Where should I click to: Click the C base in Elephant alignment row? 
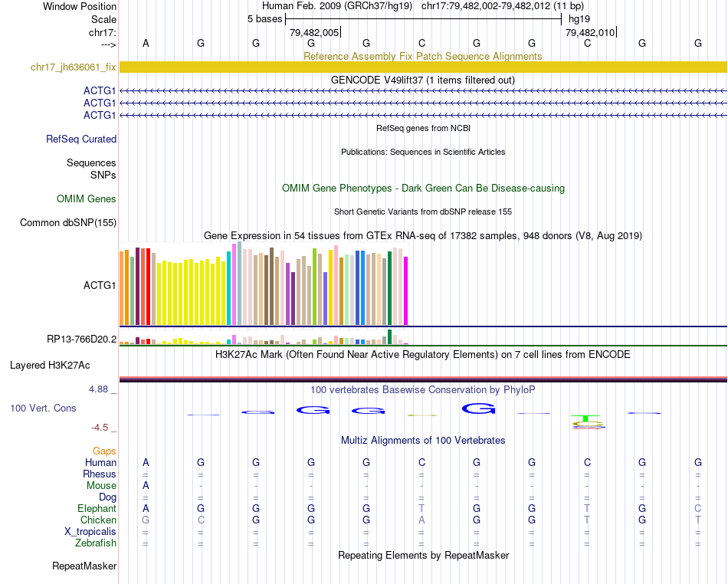pos(698,508)
